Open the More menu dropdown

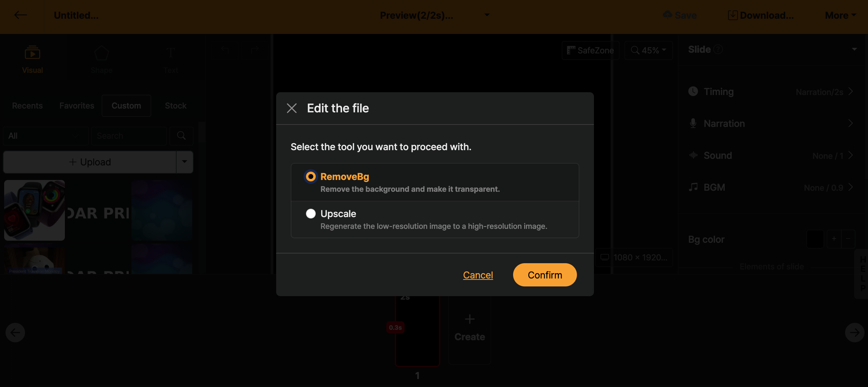pos(840,15)
